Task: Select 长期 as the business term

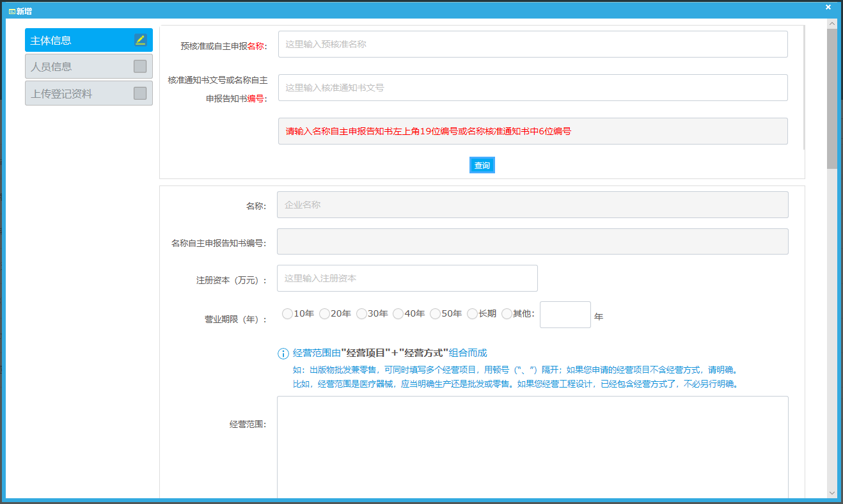Action: pos(472,314)
